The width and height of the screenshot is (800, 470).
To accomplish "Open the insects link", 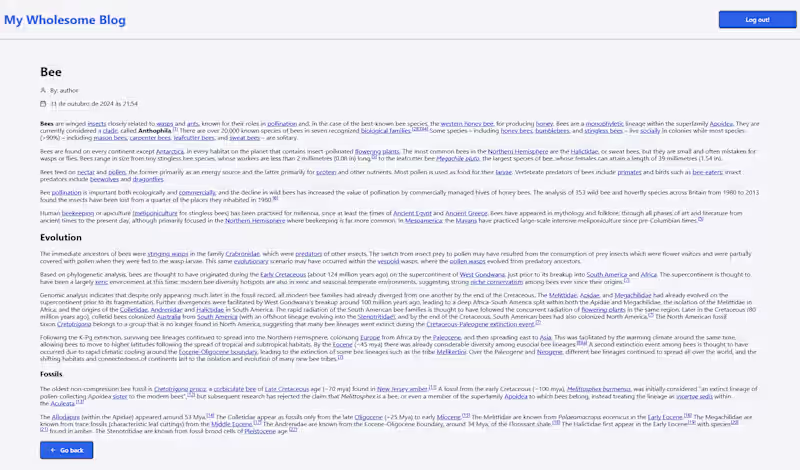I will click(96, 123).
